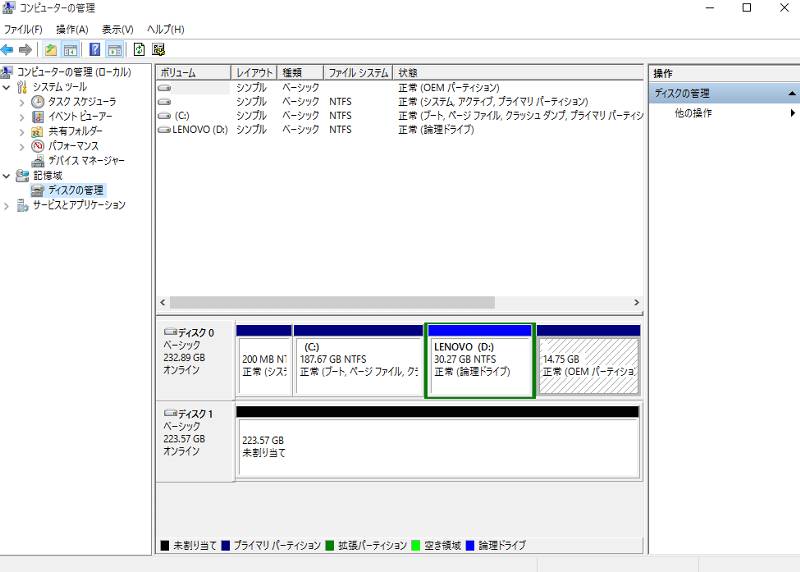Click the 空き領域 legend swatch
The width and height of the screenshot is (800, 572).
tap(415, 545)
